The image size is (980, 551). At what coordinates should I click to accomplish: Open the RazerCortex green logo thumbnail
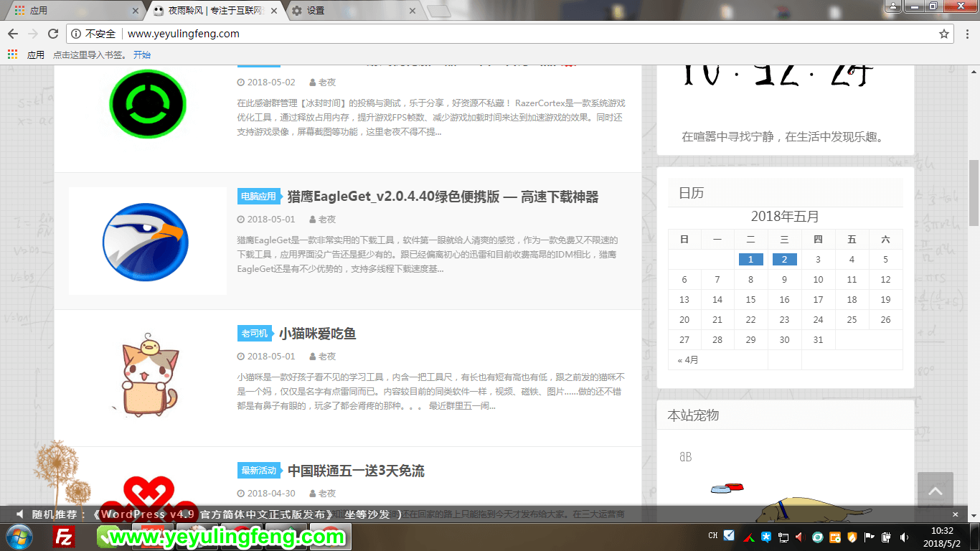[x=148, y=104]
